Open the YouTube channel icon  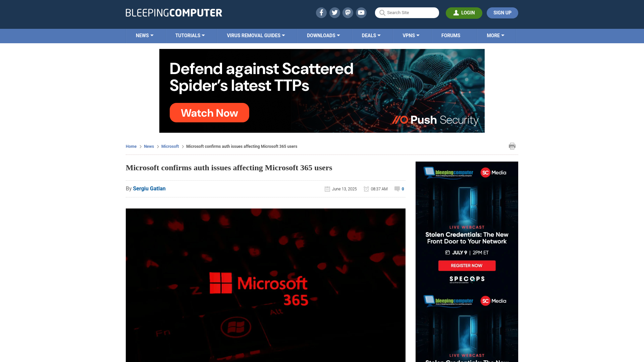(361, 13)
